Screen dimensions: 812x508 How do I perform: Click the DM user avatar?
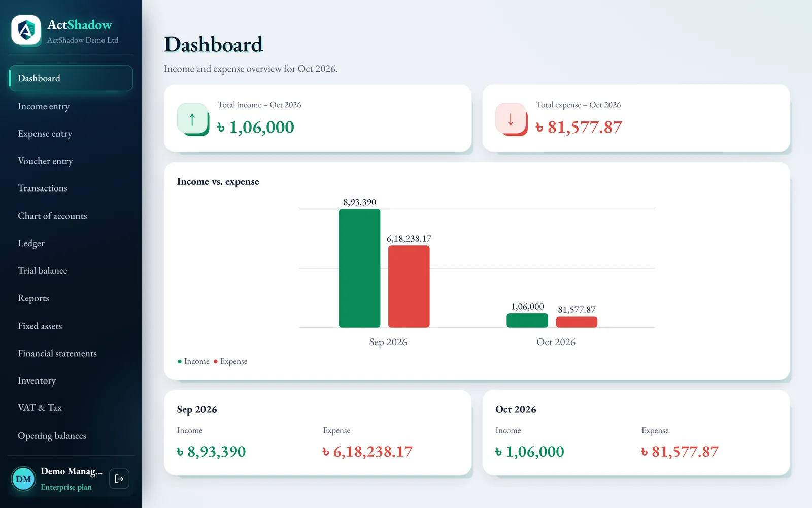(23, 479)
